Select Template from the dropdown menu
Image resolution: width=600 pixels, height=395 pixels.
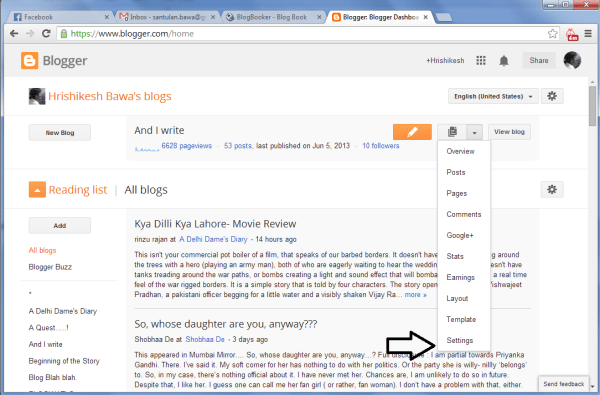click(x=461, y=319)
